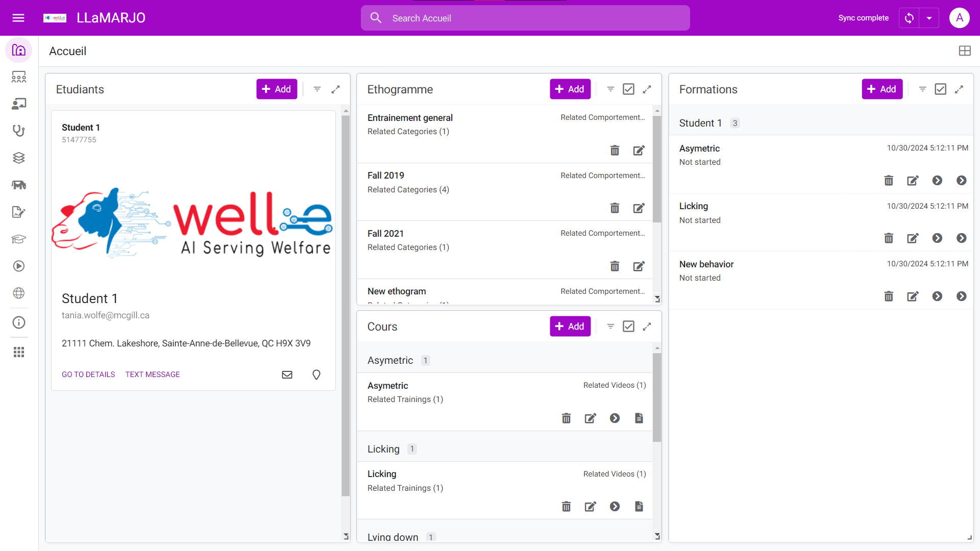Send an email to Student 1 via envelope icon
980x551 pixels.
click(x=287, y=374)
